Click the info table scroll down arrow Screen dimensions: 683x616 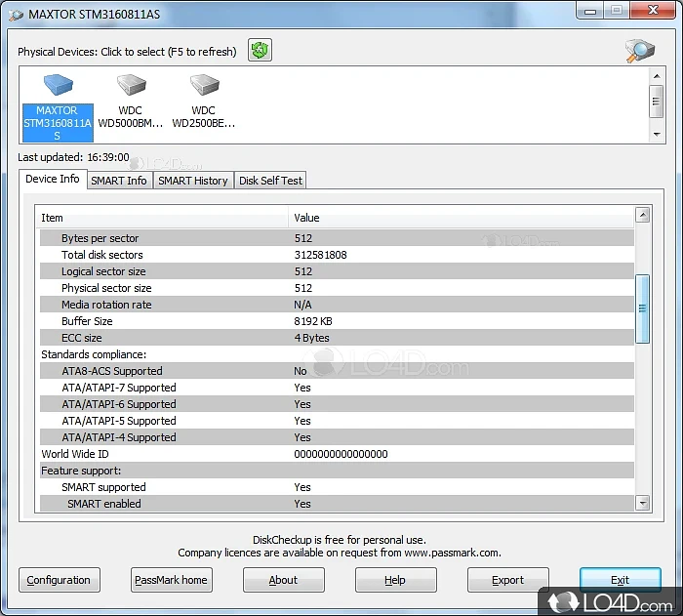[x=642, y=503]
